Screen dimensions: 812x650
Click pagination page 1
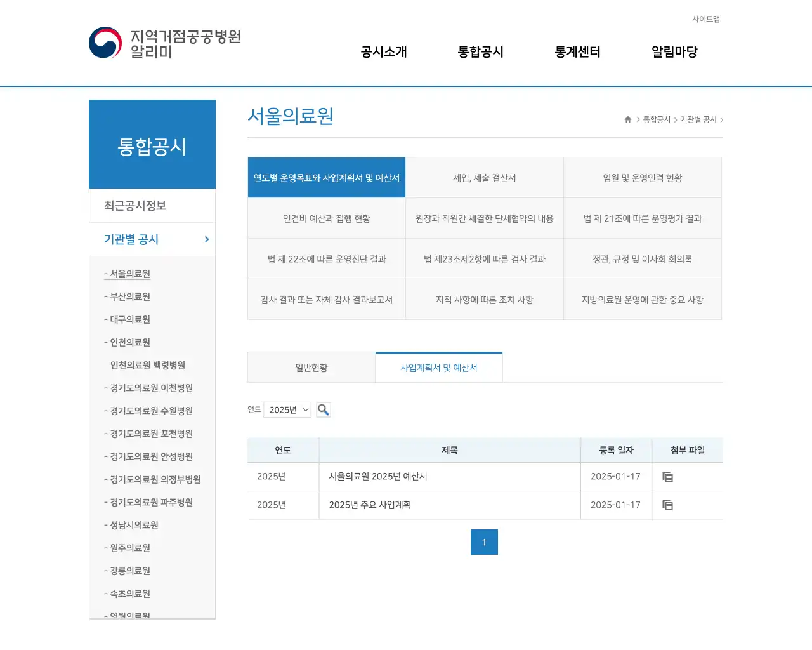click(x=484, y=542)
